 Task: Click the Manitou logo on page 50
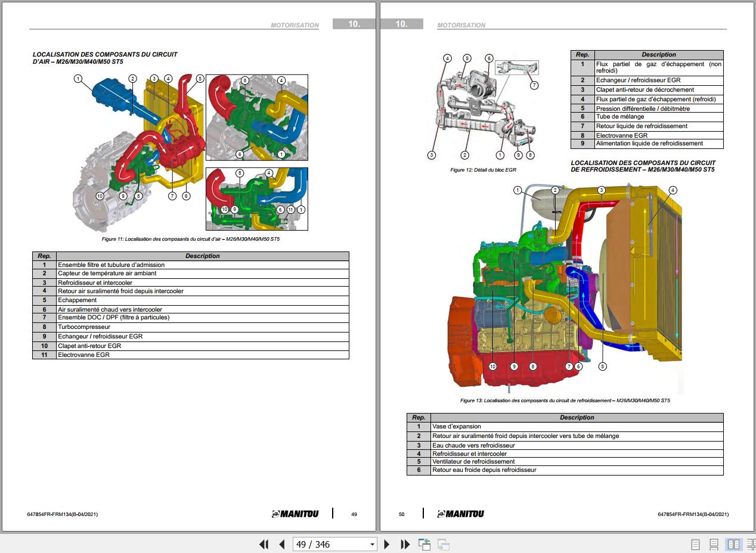point(460,514)
